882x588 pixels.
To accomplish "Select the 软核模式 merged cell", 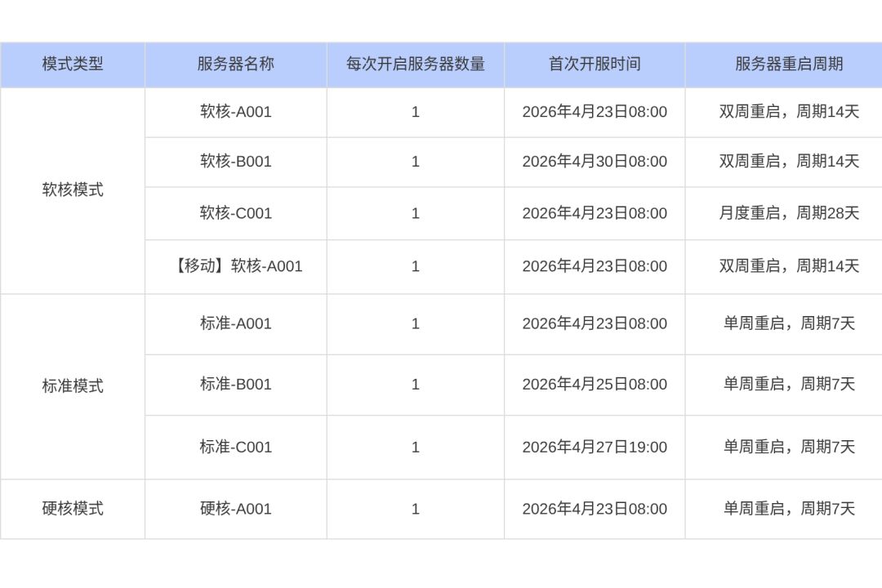I will pyautogui.click(x=73, y=190).
